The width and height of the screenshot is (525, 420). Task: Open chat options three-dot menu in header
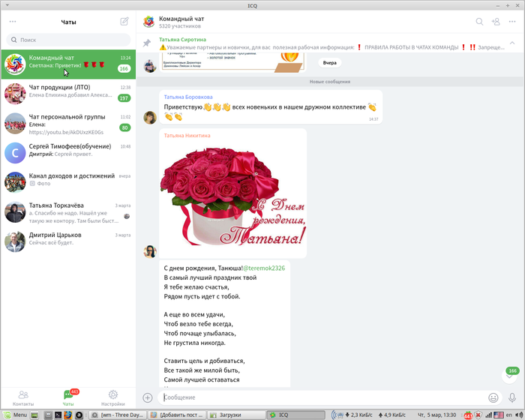(512, 22)
